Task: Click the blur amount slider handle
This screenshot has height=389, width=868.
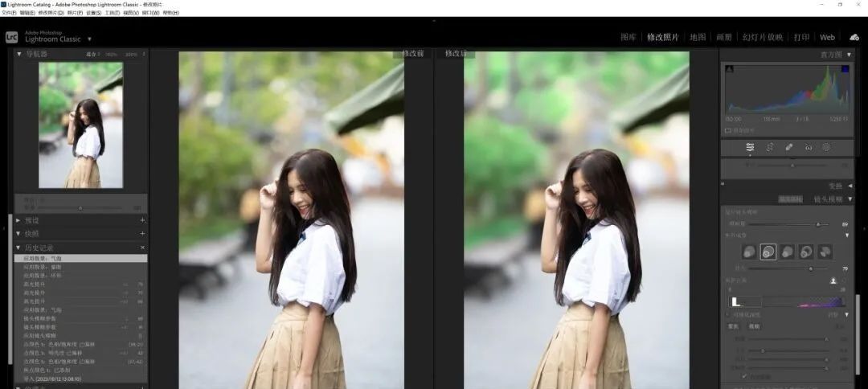Action: 818,224
